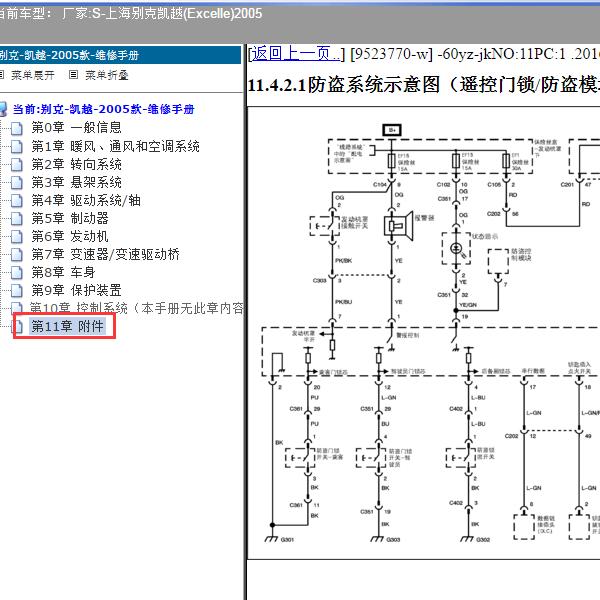This screenshot has height=600, width=600.
Task: Open chapter 第5章 制动器
Action: pyautogui.click(x=70, y=218)
